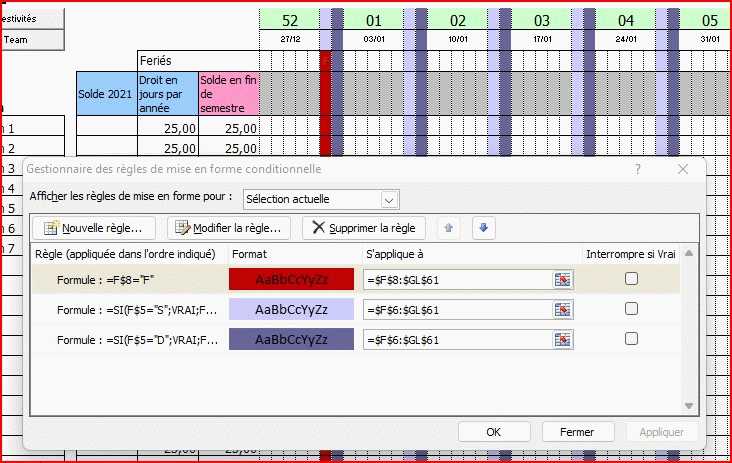The height and width of the screenshot is (463, 732).
Task: Open range selector for =$F$8:$GL$61 rule
Action: (x=563, y=280)
